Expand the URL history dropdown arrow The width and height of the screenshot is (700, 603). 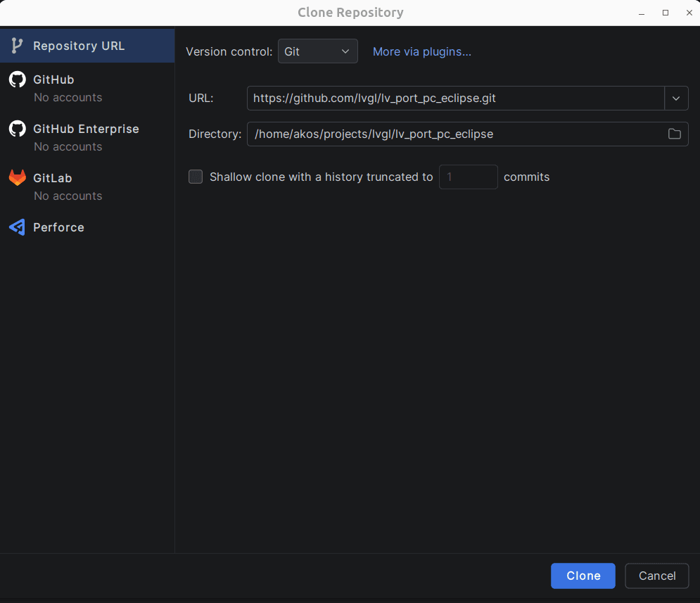676,99
